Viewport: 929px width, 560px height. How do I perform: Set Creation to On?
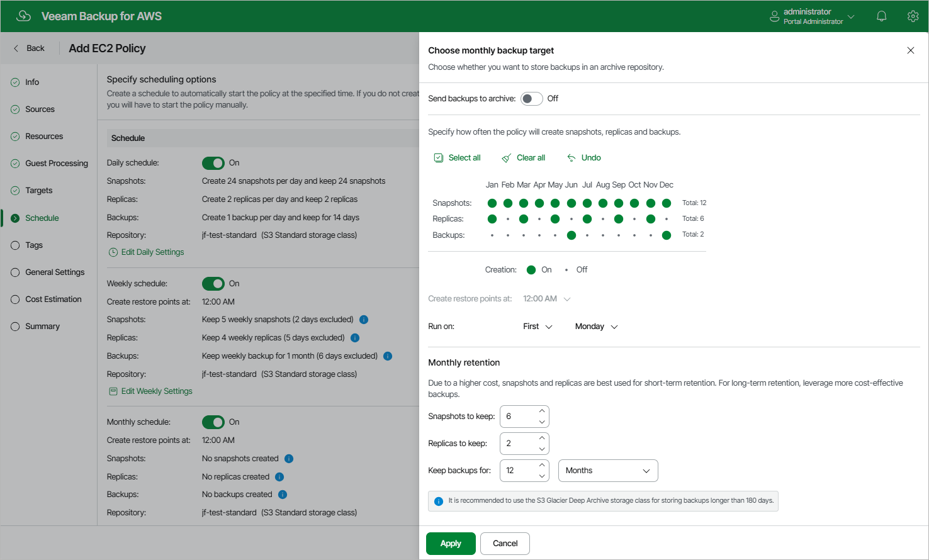(531, 270)
